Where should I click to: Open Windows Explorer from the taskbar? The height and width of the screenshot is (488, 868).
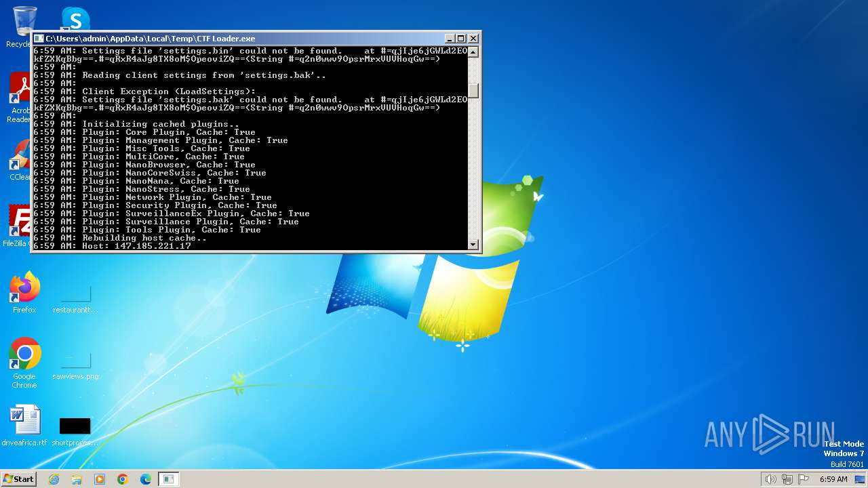(x=77, y=479)
